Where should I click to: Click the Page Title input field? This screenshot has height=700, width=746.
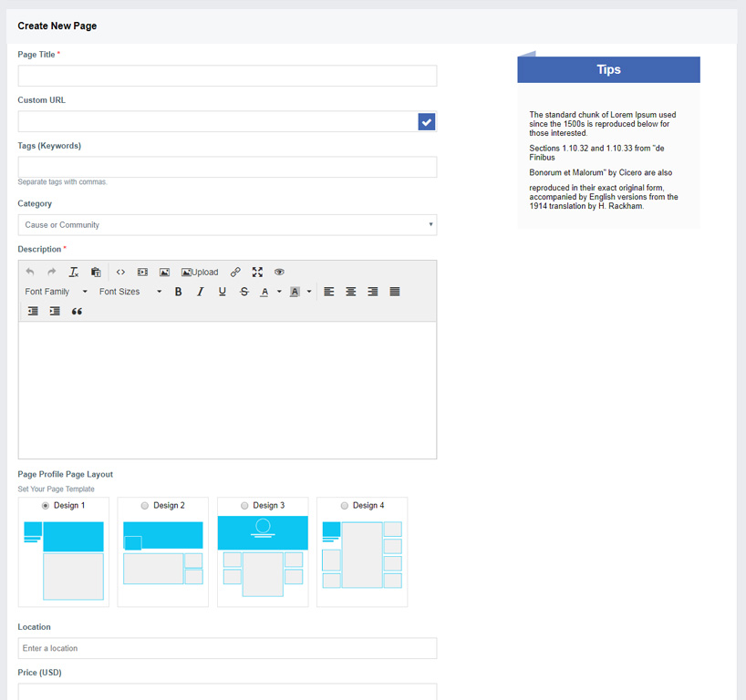click(227, 76)
